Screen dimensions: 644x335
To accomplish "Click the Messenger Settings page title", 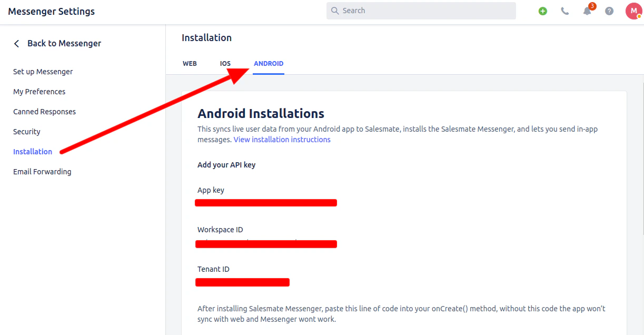I will (52, 11).
